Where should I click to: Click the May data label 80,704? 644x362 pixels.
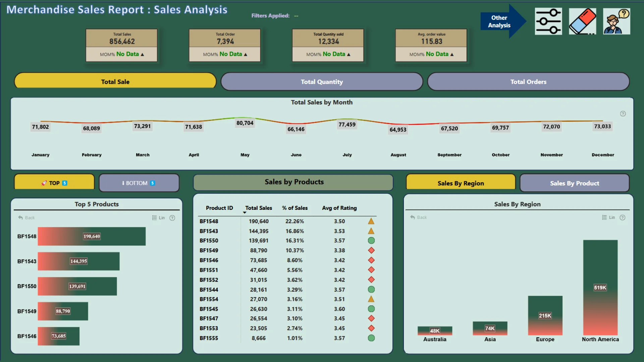245,123
